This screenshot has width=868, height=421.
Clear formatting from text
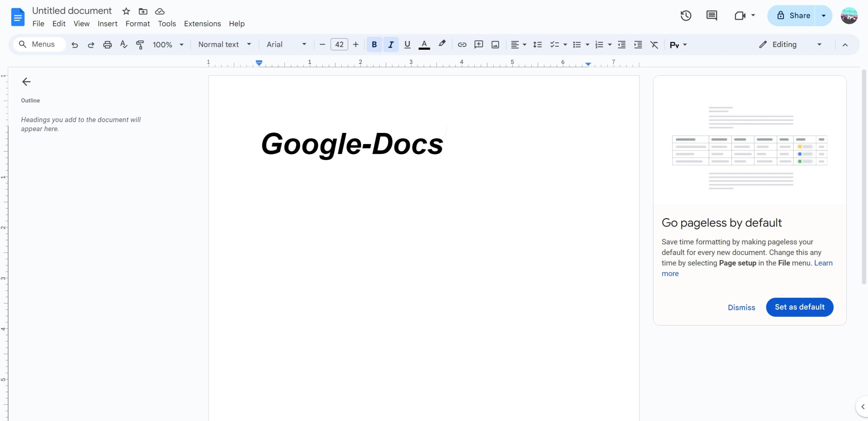[654, 44]
